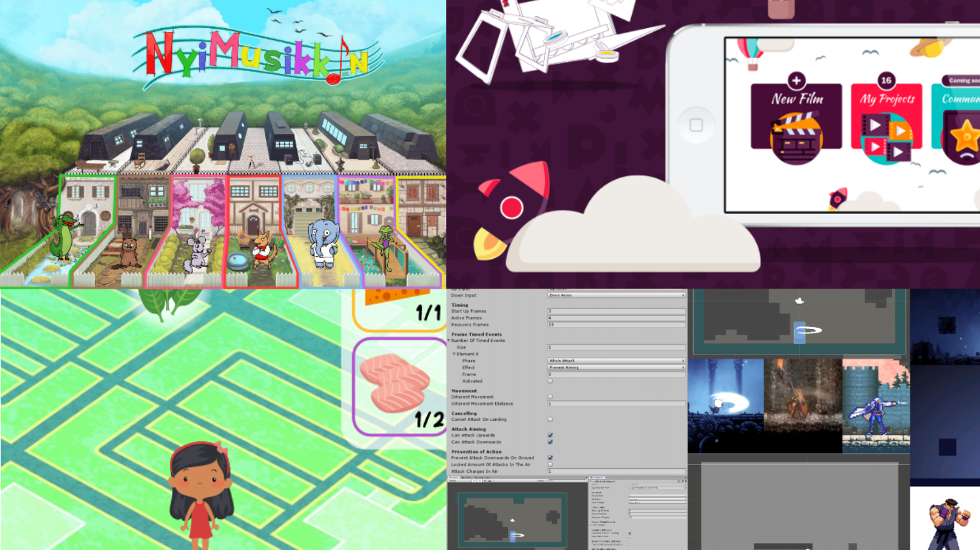Click the Attack Aiming section header
Screen dimensions: 980x550
tap(468, 429)
